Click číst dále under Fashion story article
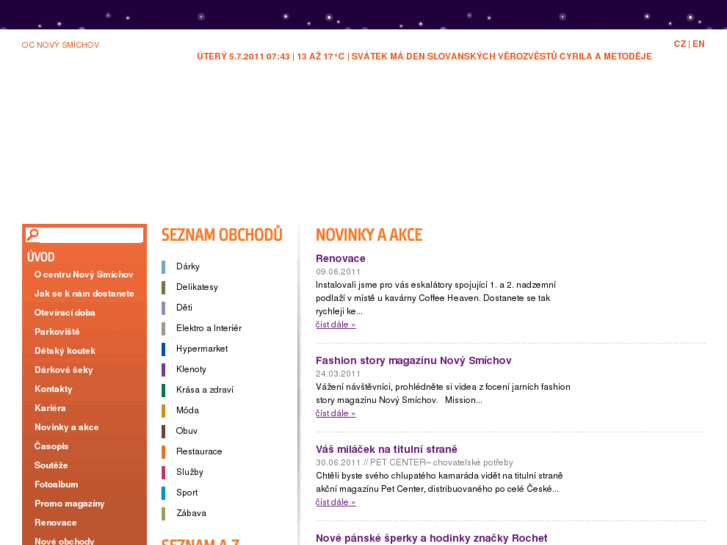This screenshot has height=545, width=727. 336,413
